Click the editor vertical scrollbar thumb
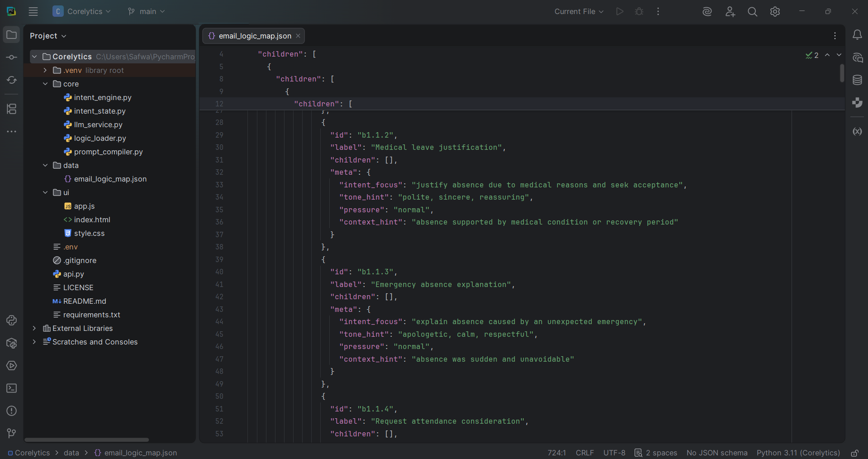The height and width of the screenshot is (459, 868). pyautogui.click(x=842, y=73)
